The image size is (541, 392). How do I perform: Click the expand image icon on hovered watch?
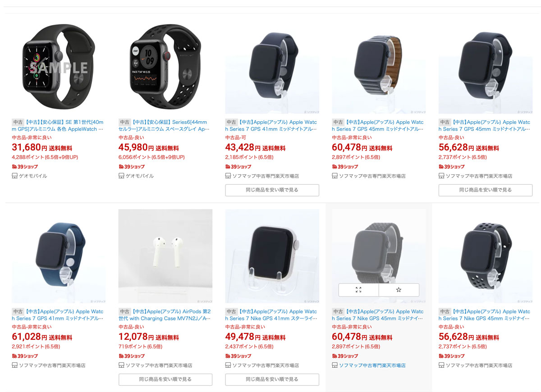pos(358,290)
